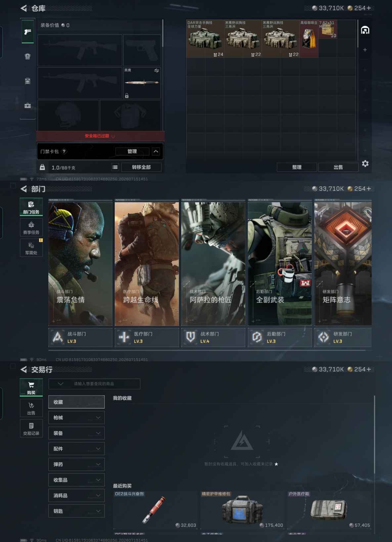Click the knife swap arrows icon
Image resolution: width=392 pixels, height=542 pixels.
(156, 70)
